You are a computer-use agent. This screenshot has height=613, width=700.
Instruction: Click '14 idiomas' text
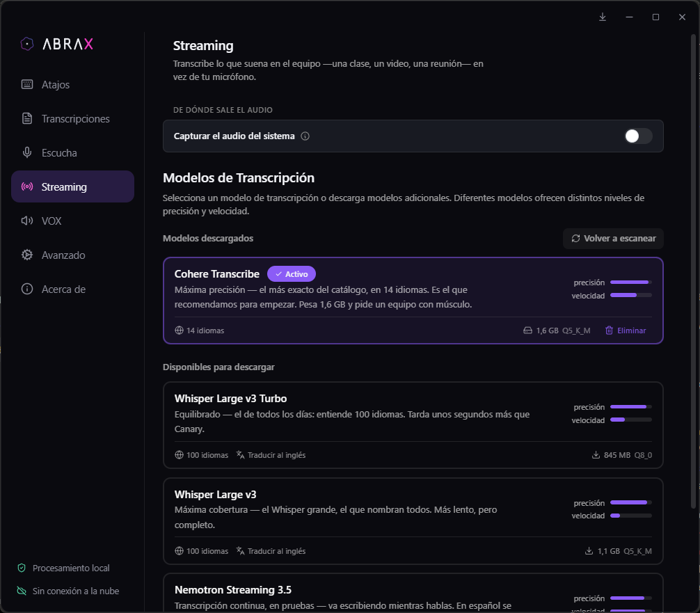click(x=205, y=331)
